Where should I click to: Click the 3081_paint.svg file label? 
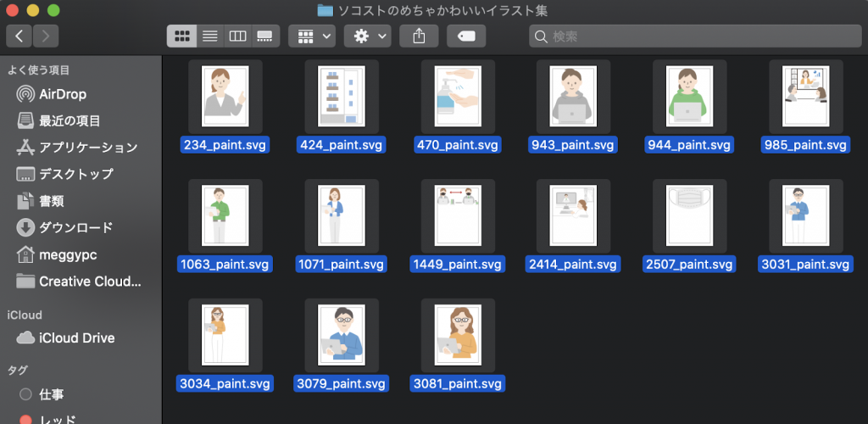click(457, 383)
